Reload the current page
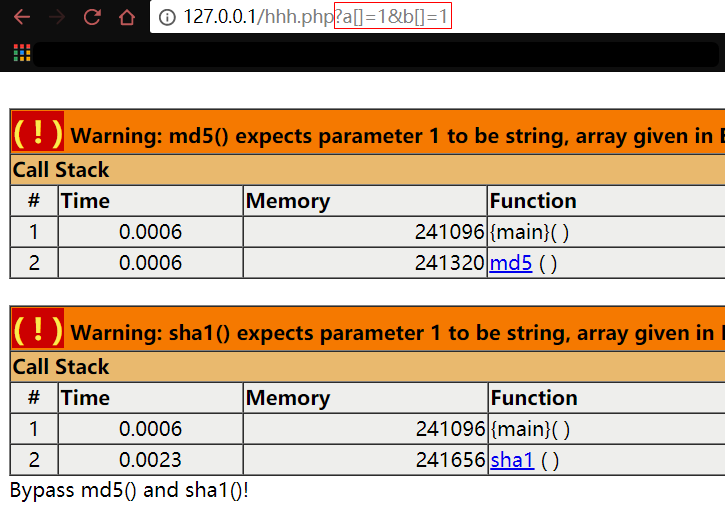Image resolution: width=725 pixels, height=514 pixels. [92, 17]
